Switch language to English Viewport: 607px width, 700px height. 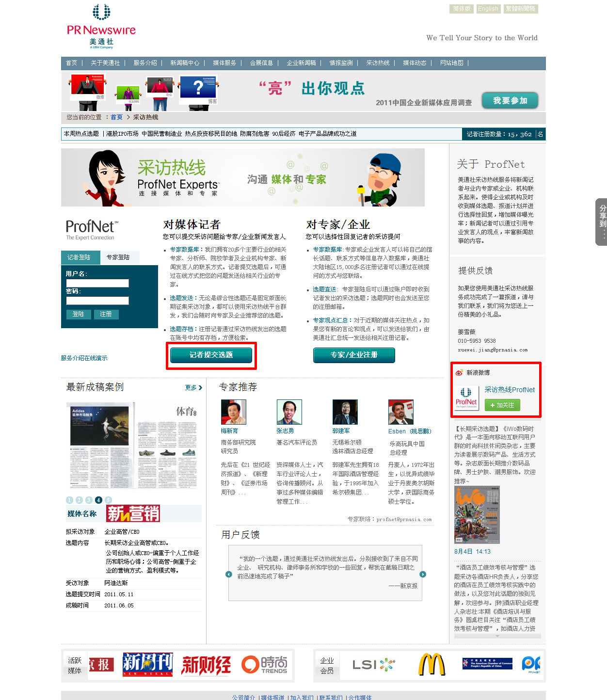[x=488, y=9]
